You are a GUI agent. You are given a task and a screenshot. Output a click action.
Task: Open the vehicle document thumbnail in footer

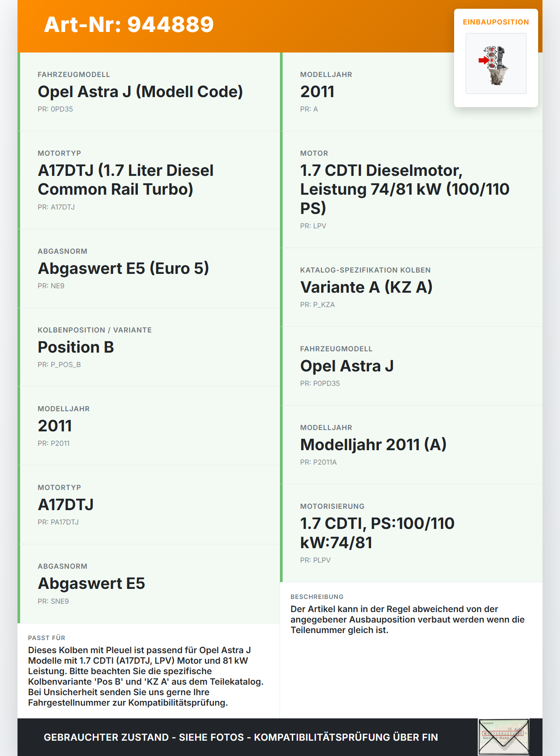[x=504, y=737]
